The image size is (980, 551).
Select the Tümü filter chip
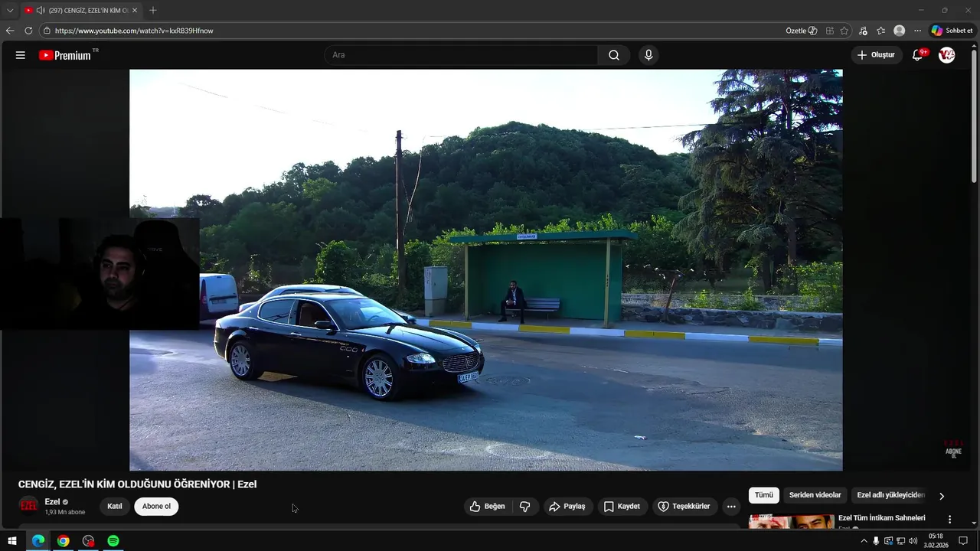pos(764,495)
